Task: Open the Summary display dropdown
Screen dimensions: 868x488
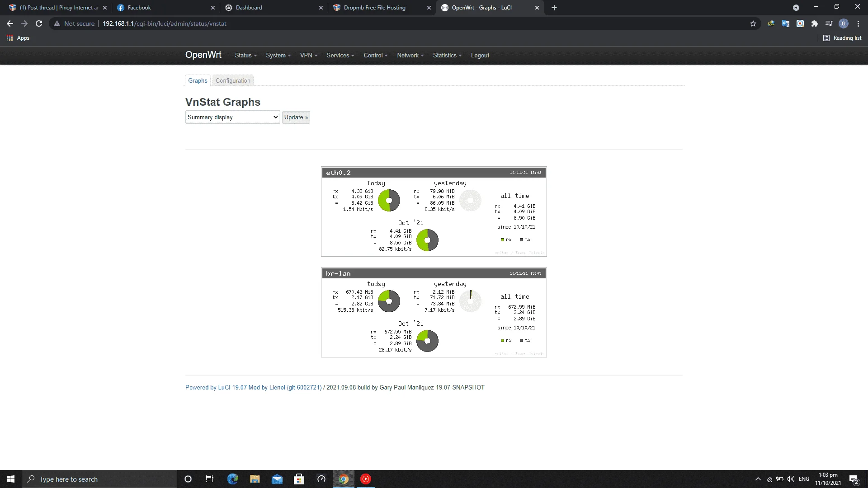Action: point(233,117)
